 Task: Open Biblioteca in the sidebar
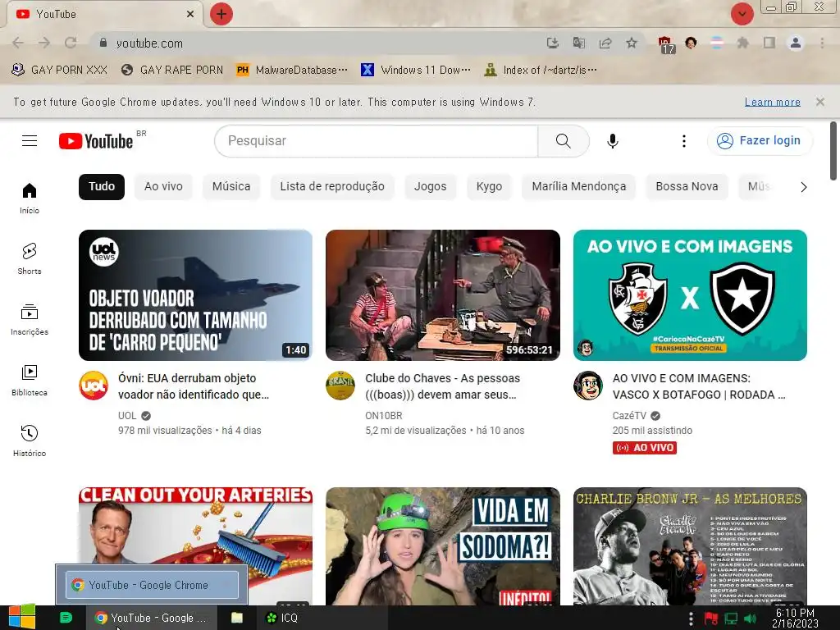[x=30, y=381]
